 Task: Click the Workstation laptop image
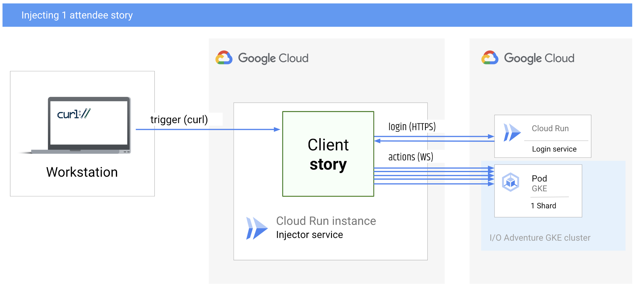[75, 125]
